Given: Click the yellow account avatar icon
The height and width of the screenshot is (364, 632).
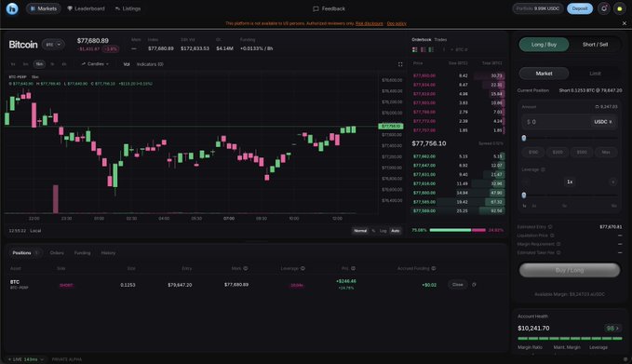Looking at the screenshot, I should [x=620, y=8].
